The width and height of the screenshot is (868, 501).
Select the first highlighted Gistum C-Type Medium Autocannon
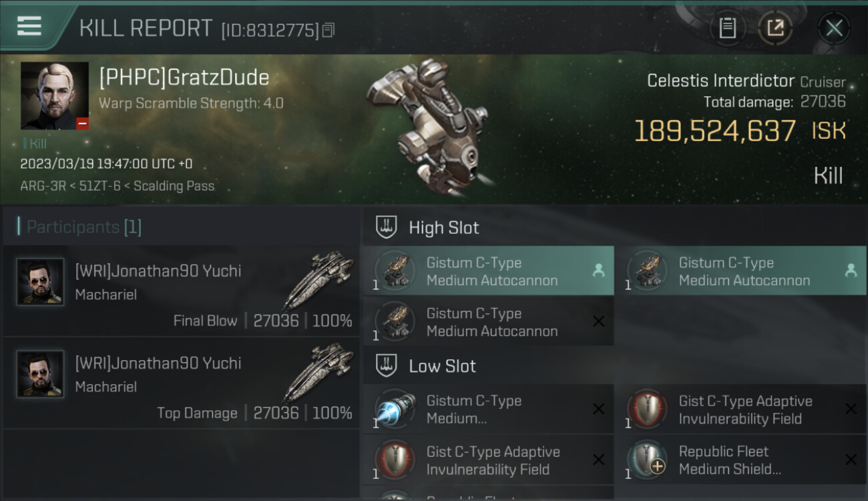[488, 271]
